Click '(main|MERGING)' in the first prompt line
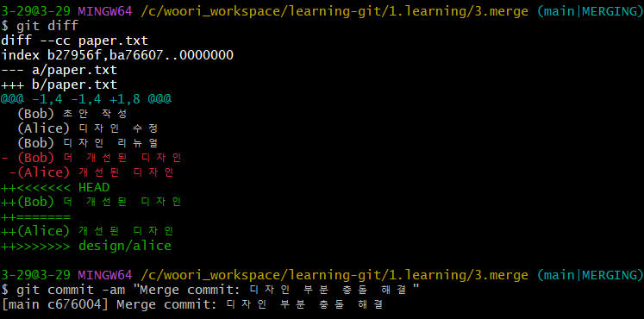 [591, 11]
